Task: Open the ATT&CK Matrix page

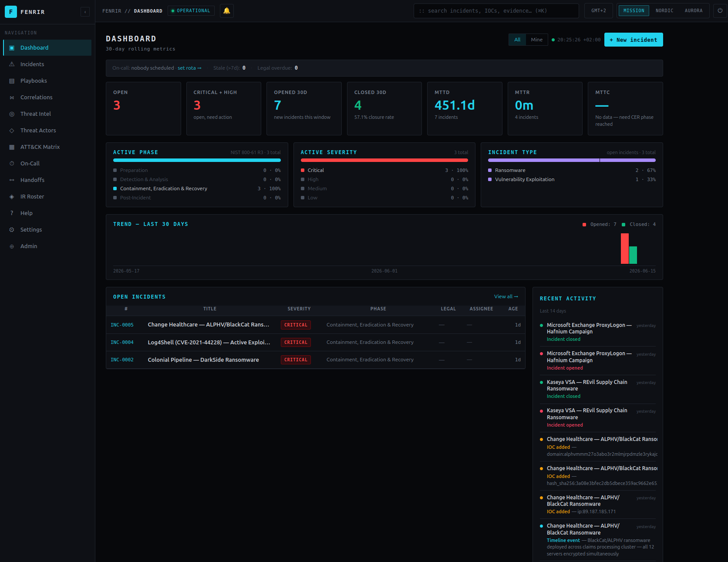Action: click(x=47, y=147)
